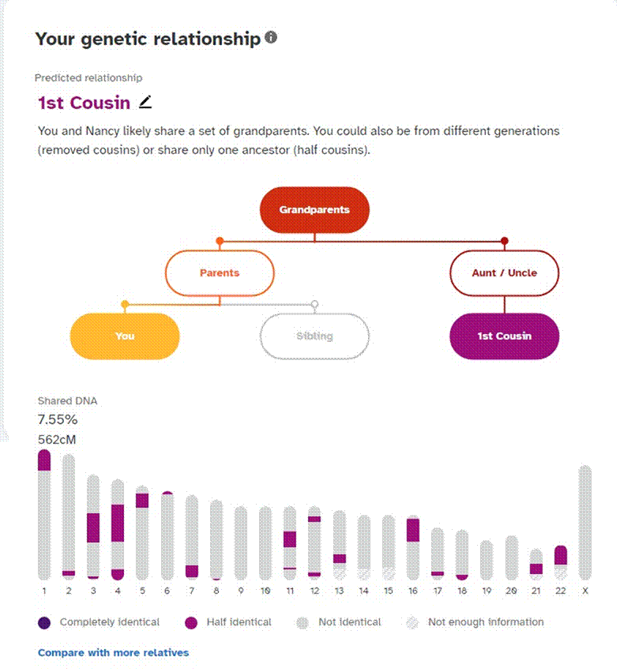
Task: Click chromosome 16 bar in chart
Action: coord(413,548)
